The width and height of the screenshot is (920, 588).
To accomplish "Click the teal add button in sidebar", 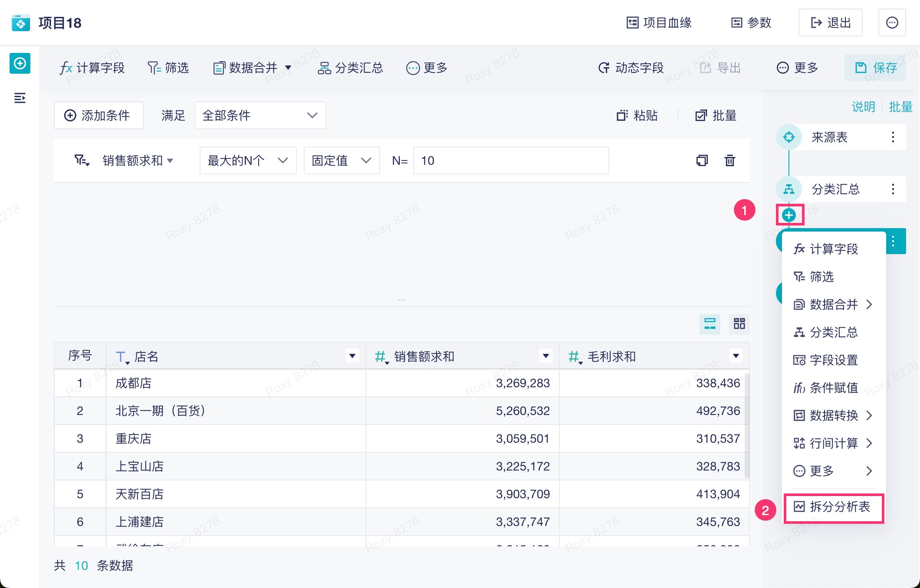I will click(x=20, y=63).
